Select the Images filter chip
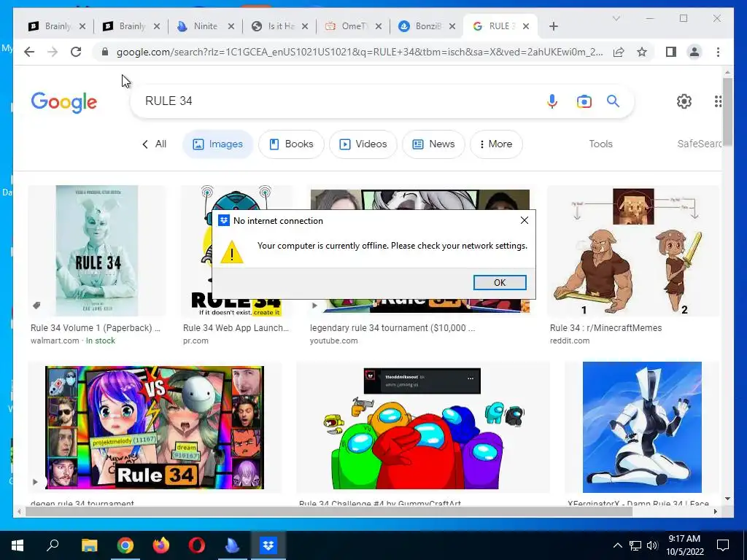The height and width of the screenshot is (560, 747). click(217, 144)
